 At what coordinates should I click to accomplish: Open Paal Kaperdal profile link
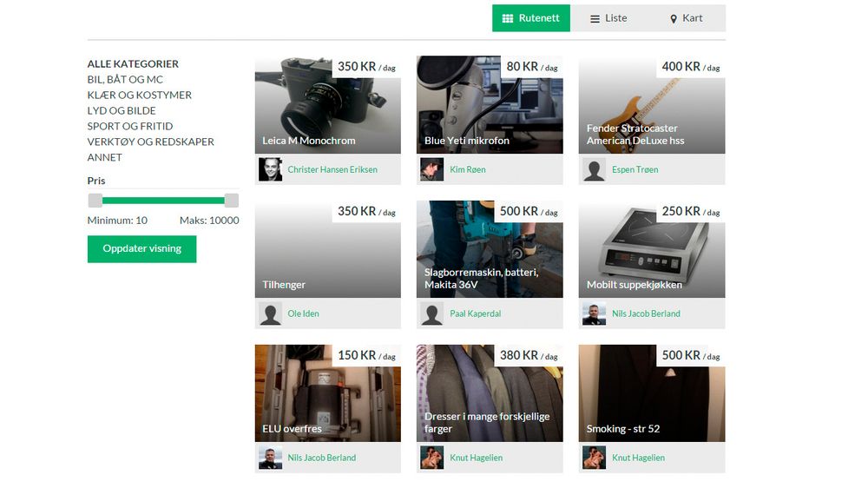tap(475, 313)
